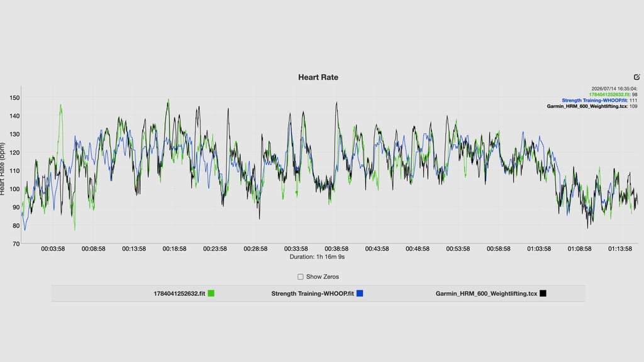Click the green 1784041252632.fit legend swatch
The image size is (644, 362).
point(211,293)
